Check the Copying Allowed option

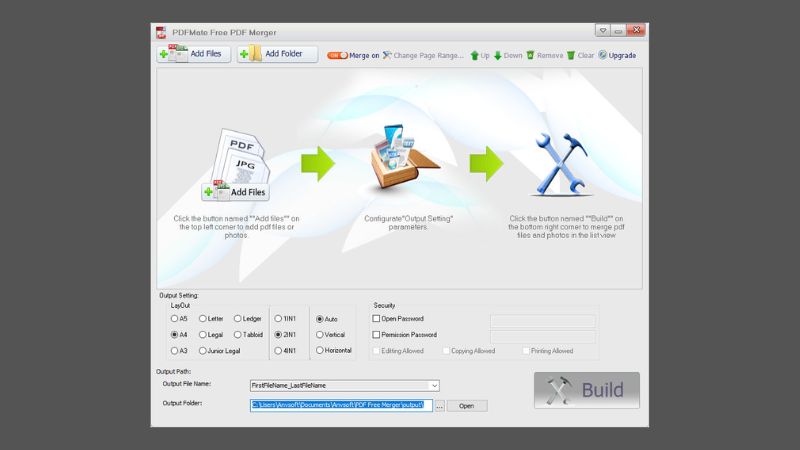[x=446, y=351]
